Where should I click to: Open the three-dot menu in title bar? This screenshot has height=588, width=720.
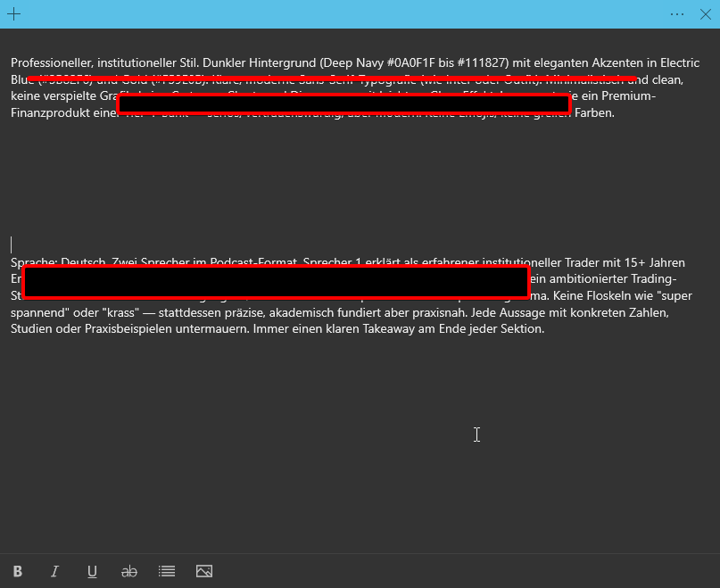click(677, 14)
